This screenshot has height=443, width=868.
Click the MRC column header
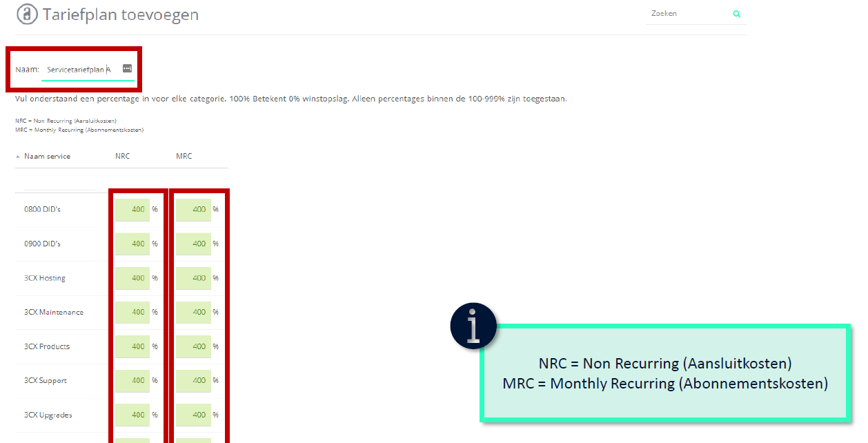(184, 157)
